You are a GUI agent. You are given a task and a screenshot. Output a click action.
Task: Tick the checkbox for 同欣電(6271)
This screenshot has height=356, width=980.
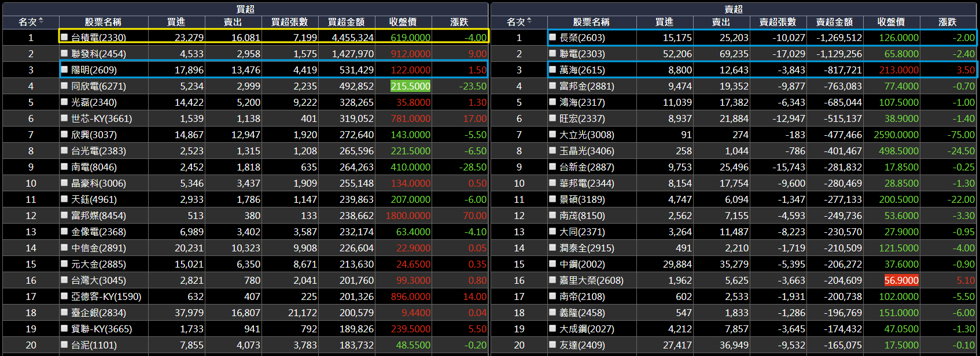click(x=65, y=86)
